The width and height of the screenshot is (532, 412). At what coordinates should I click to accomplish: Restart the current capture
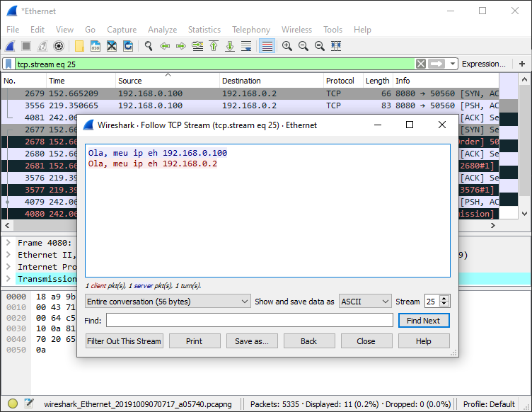(x=42, y=46)
